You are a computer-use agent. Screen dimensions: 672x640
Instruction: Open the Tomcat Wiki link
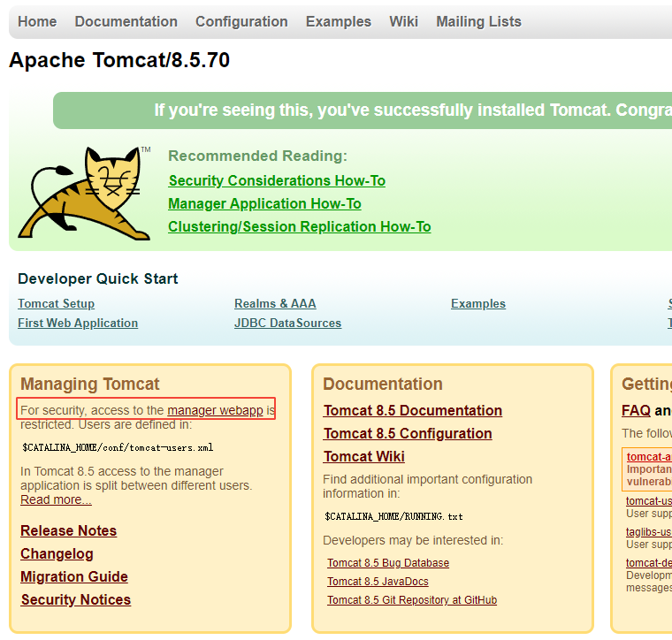(364, 457)
